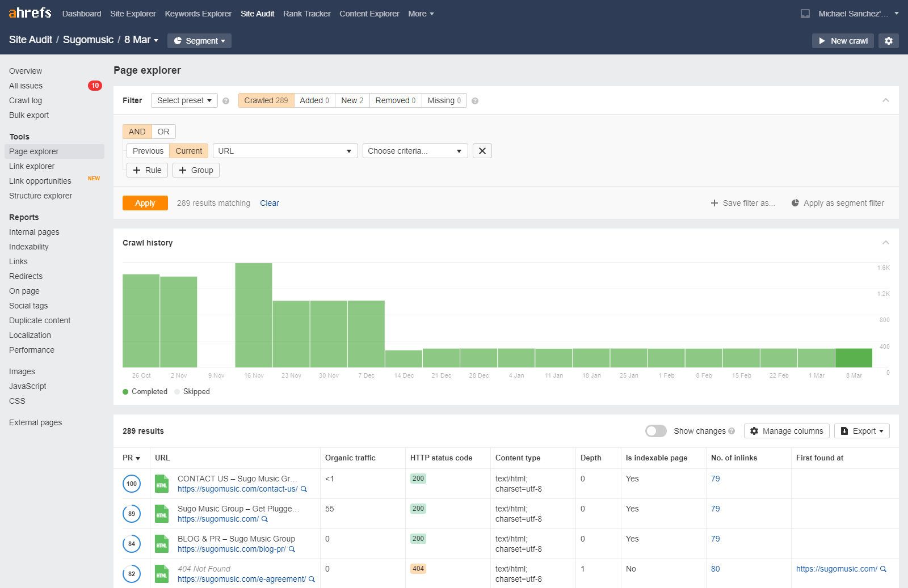The image size is (908, 588).
Task: Switch filter to Previous crawl
Action: point(148,151)
